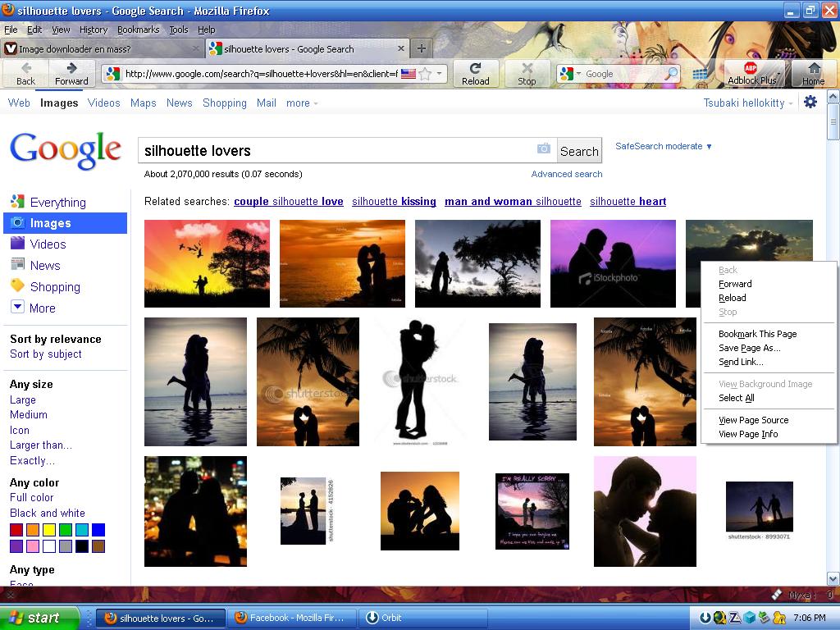Open the iStockphoto purple couple thumbnail
The height and width of the screenshot is (630, 840).
tap(613, 263)
